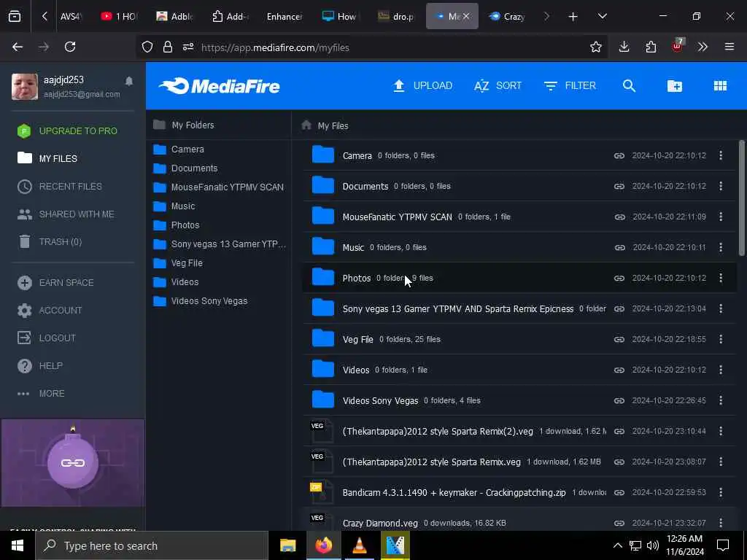Select Music folder in My Folders tree
This screenshot has width=747, height=560.
pyautogui.click(x=174, y=206)
